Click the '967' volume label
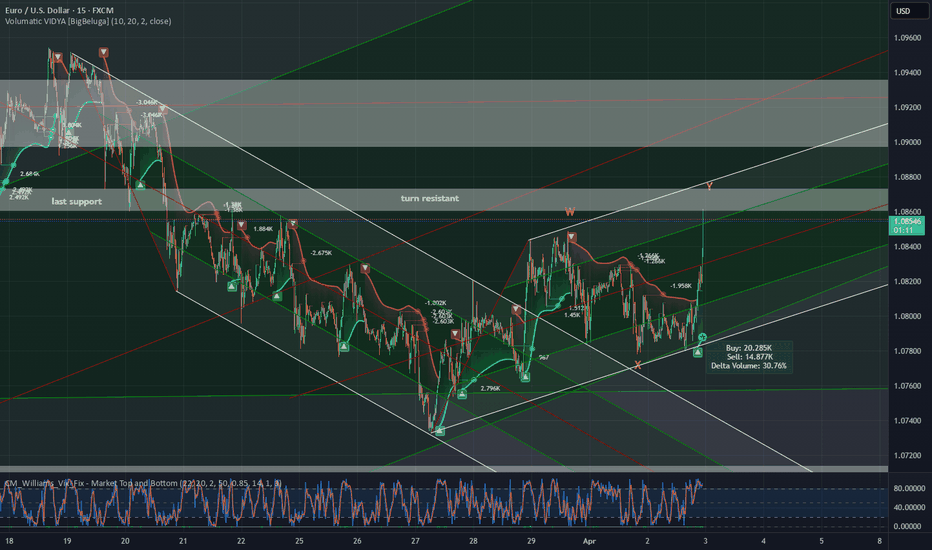This screenshot has width=932, height=550. [x=544, y=357]
